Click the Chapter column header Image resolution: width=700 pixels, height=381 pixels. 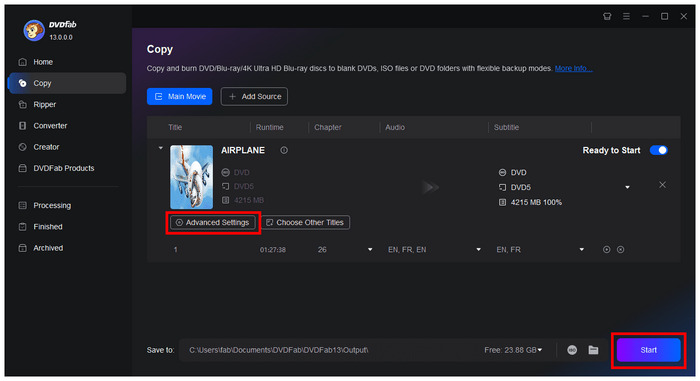328,127
